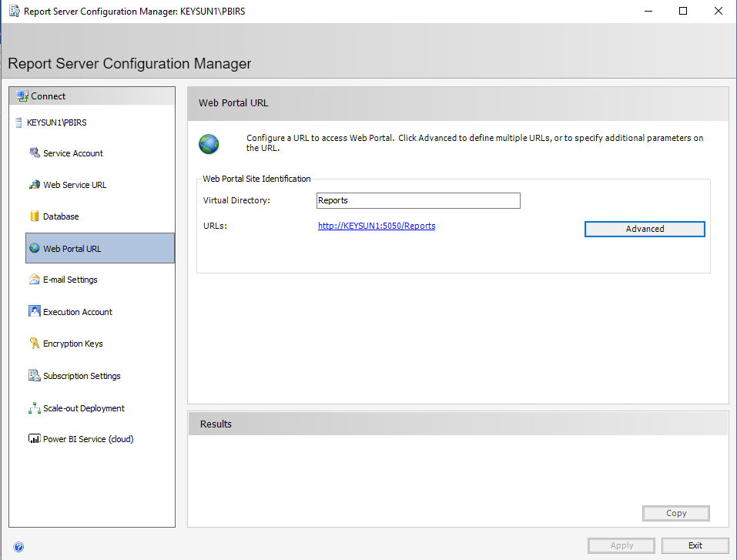737x560 pixels.
Task: Maximize the Configuration Manager window
Action: [x=683, y=12]
